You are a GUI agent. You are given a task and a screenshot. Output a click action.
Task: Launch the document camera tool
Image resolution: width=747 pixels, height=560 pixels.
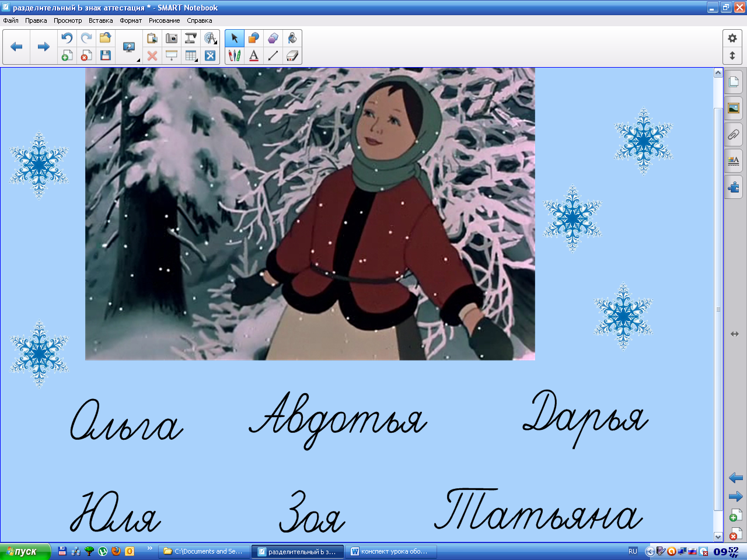click(191, 38)
